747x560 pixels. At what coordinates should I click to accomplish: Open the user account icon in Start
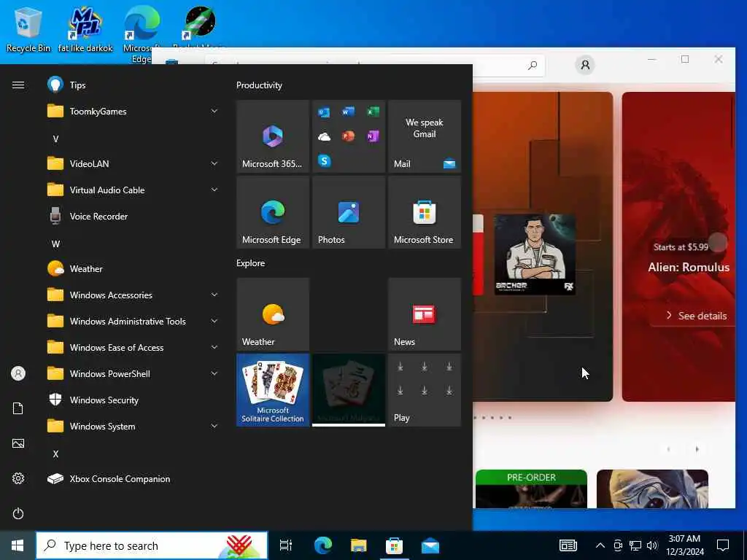[x=18, y=373]
